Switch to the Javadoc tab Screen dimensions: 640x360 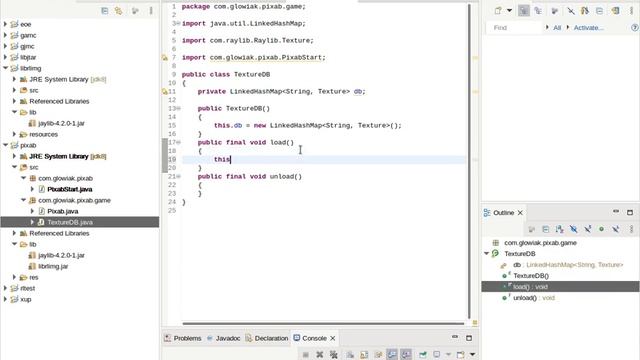coord(224,338)
